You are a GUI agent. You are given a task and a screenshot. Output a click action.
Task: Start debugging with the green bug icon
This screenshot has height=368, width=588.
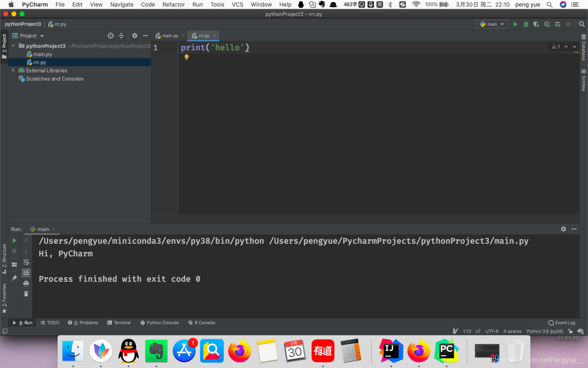click(526, 24)
